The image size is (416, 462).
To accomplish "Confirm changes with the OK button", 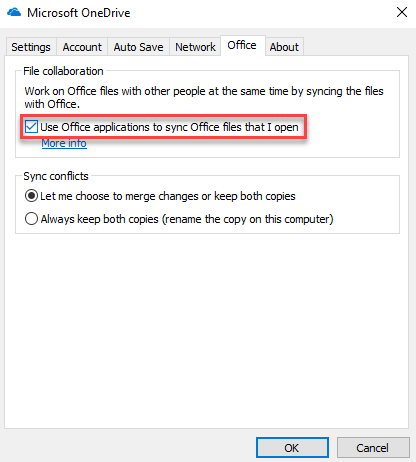I will pyautogui.click(x=292, y=448).
